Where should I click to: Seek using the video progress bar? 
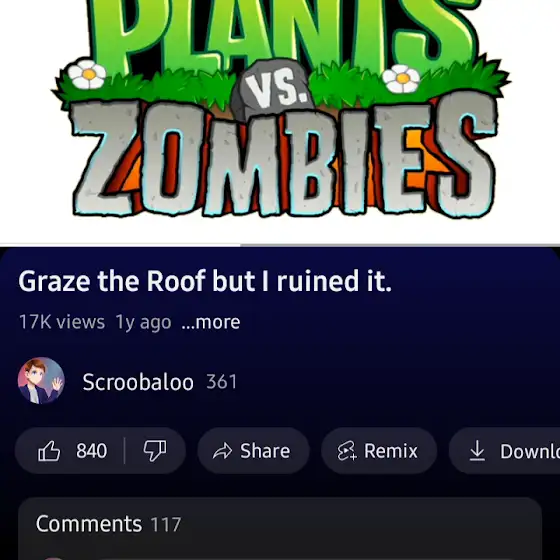280,245
